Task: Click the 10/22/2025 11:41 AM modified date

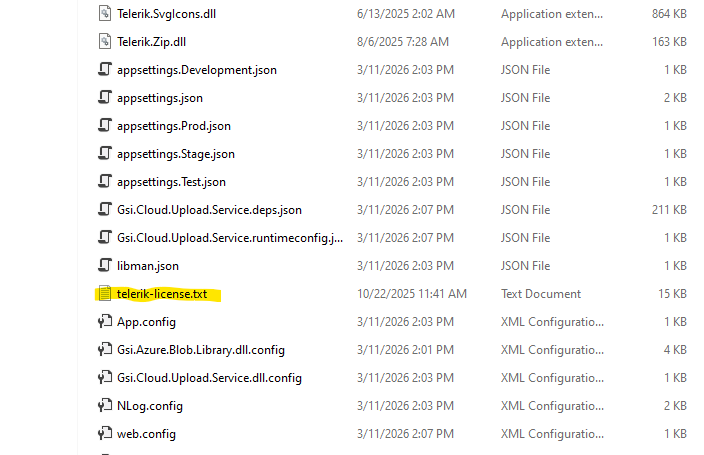Action: click(x=412, y=294)
